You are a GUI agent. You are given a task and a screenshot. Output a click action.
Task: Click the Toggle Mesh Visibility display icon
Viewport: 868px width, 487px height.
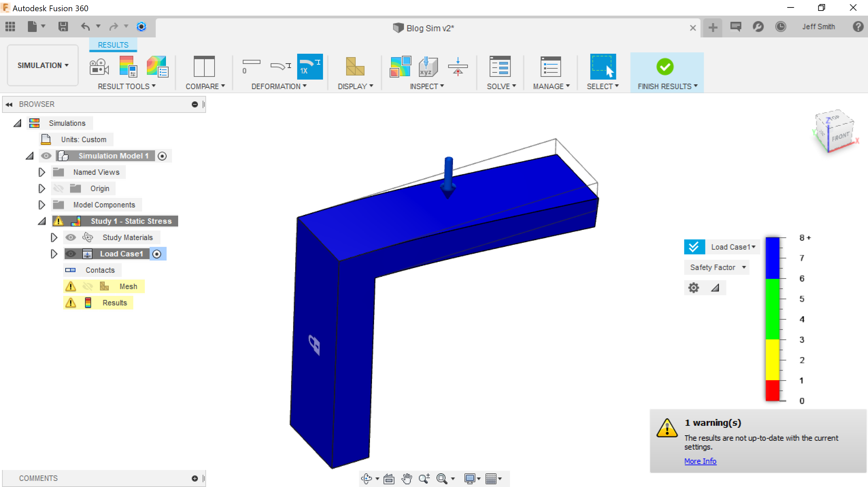[x=355, y=66]
